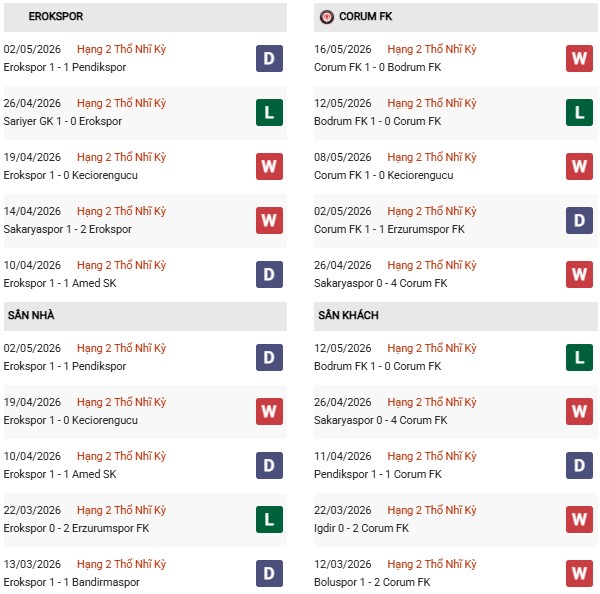The width and height of the screenshot is (600, 594).
Task: Click the D badge for Erokspor vs Pendikspor 02/05/2026 in recent form
Action: point(269,59)
